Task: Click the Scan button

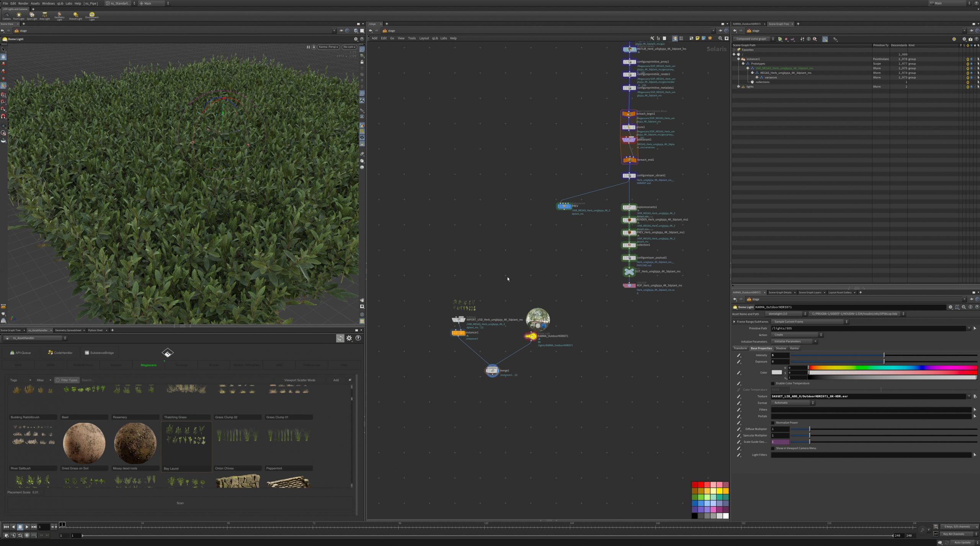Action: point(180,503)
